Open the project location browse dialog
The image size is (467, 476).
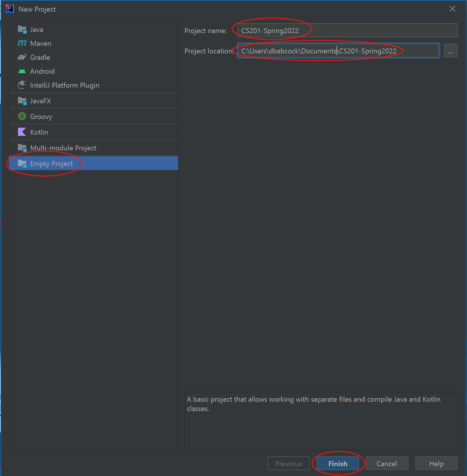click(x=450, y=51)
